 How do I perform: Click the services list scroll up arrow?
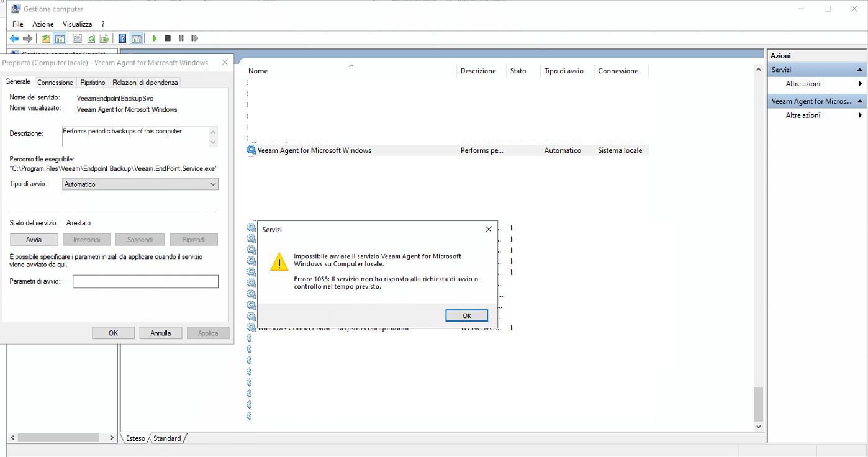pyautogui.click(x=758, y=70)
